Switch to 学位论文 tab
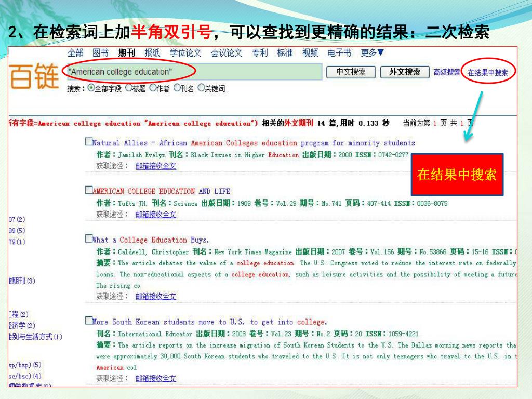This screenshot has width=532, height=399. pyautogui.click(x=185, y=52)
